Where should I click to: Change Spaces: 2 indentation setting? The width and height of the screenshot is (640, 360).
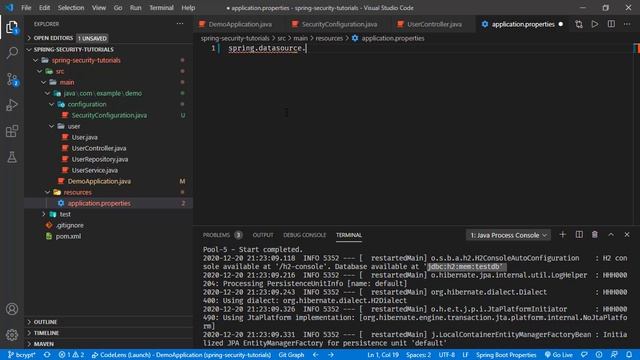[x=418, y=355]
